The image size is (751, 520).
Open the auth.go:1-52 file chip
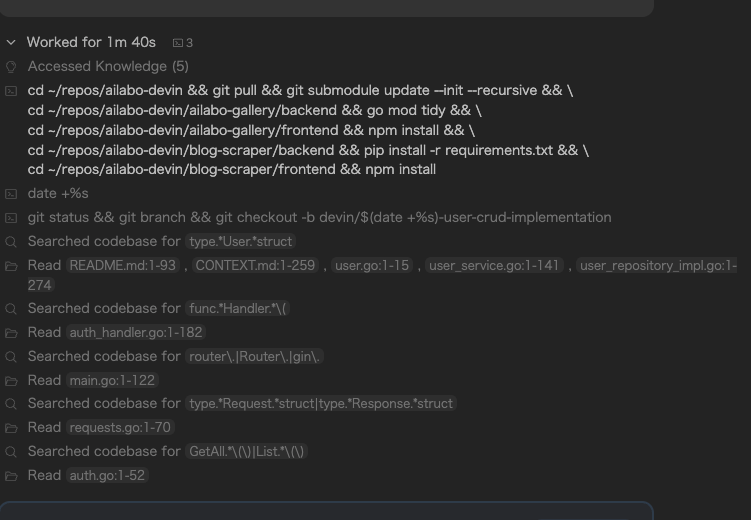point(107,475)
